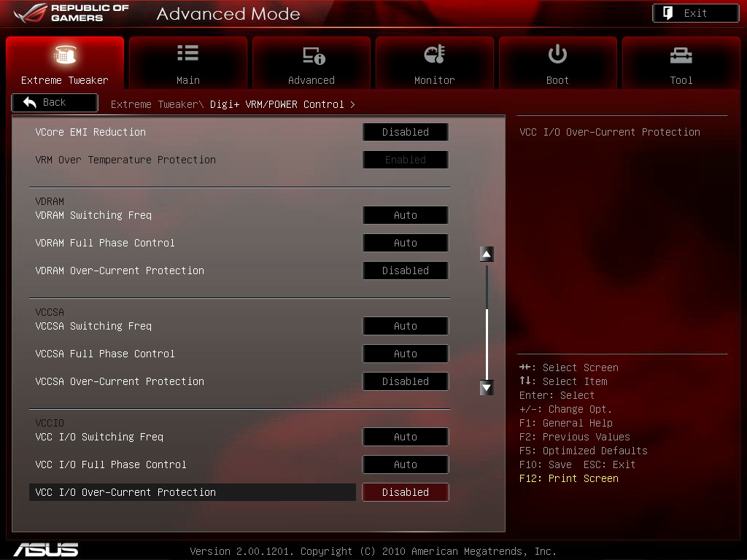
Task: Click the Exit door icon
Action: [668, 13]
